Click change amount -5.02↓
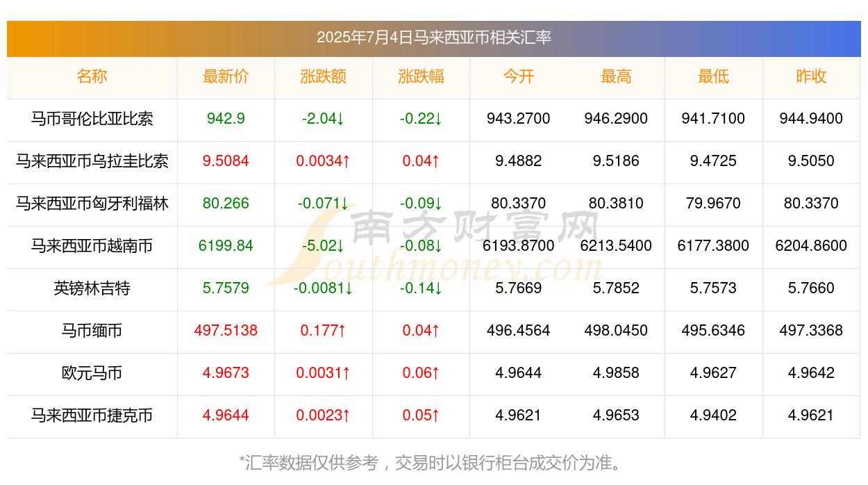868x485 pixels. point(324,246)
